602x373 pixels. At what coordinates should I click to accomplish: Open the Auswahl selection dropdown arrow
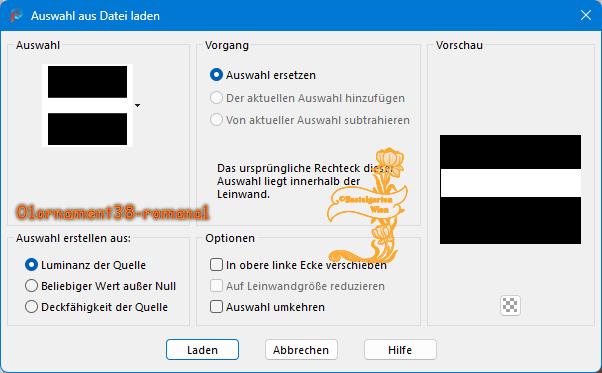point(137,106)
